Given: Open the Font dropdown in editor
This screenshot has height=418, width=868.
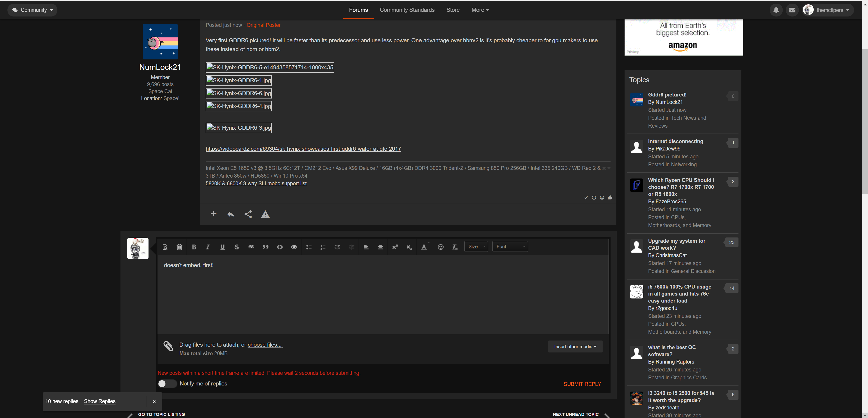Looking at the screenshot, I should [510, 247].
